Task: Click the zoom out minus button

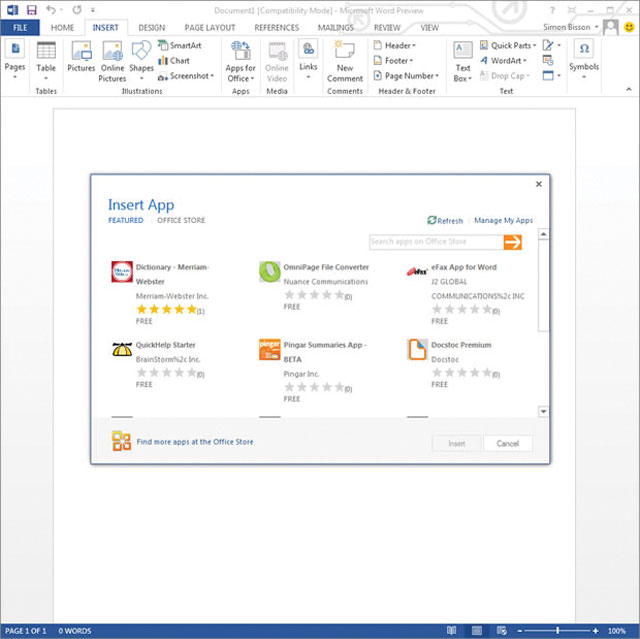Action: click(520, 630)
